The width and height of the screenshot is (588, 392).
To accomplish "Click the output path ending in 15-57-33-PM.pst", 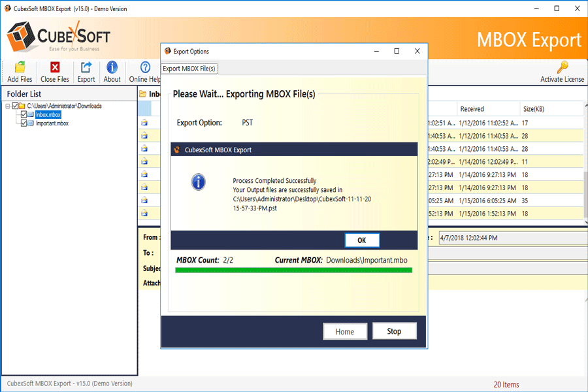I will point(302,203).
